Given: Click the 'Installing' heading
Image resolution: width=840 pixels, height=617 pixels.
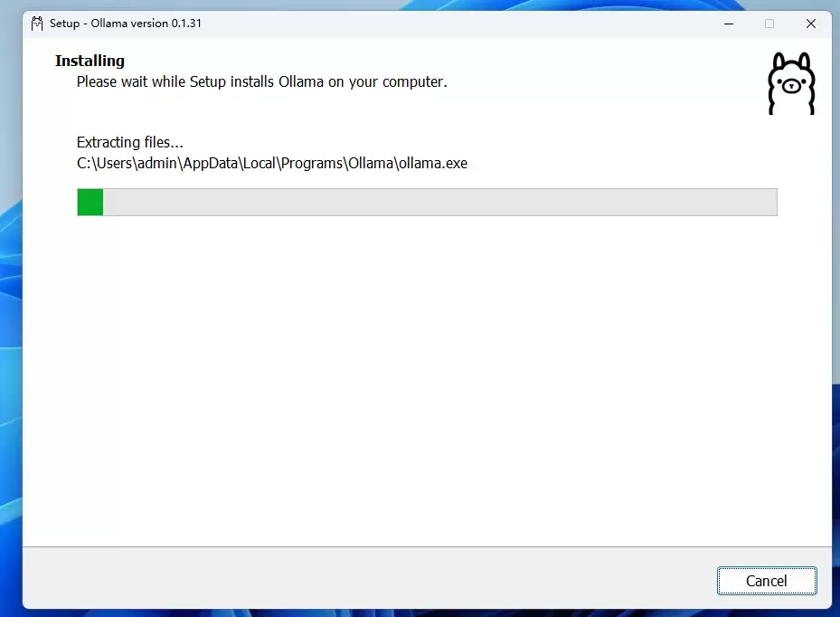Looking at the screenshot, I should 90,61.
